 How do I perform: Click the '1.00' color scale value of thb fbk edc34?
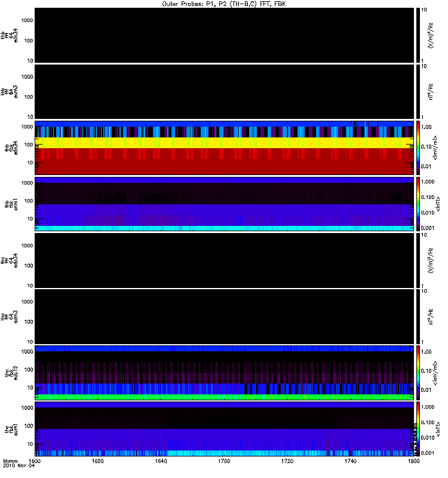tap(426, 127)
